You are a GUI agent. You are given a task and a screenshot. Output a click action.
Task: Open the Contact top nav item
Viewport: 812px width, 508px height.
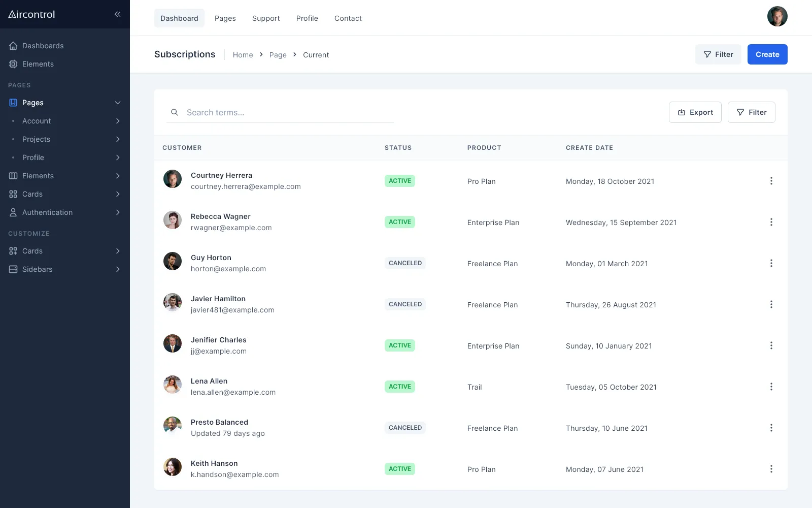pos(348,18)
